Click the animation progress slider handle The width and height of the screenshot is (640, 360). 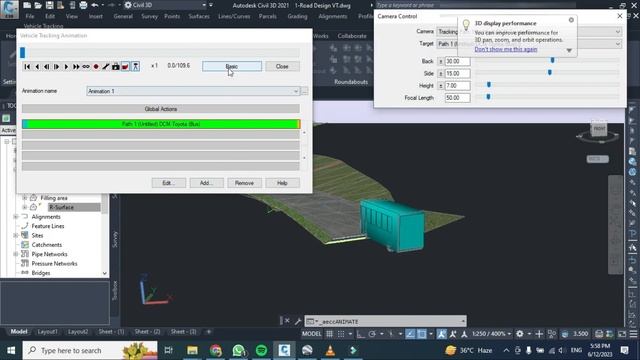(x=22, y=53)
